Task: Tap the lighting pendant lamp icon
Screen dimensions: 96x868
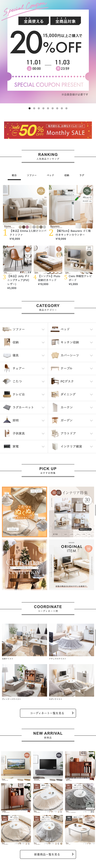Action: point(7,420)
